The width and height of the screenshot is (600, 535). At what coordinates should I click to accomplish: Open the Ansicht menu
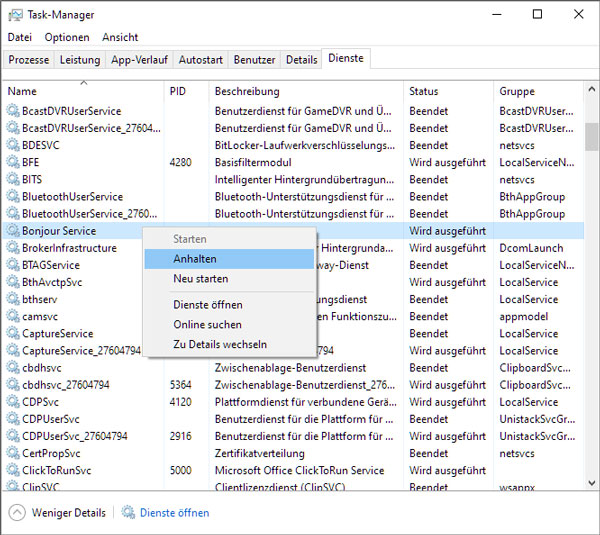(x=120, y=37)
